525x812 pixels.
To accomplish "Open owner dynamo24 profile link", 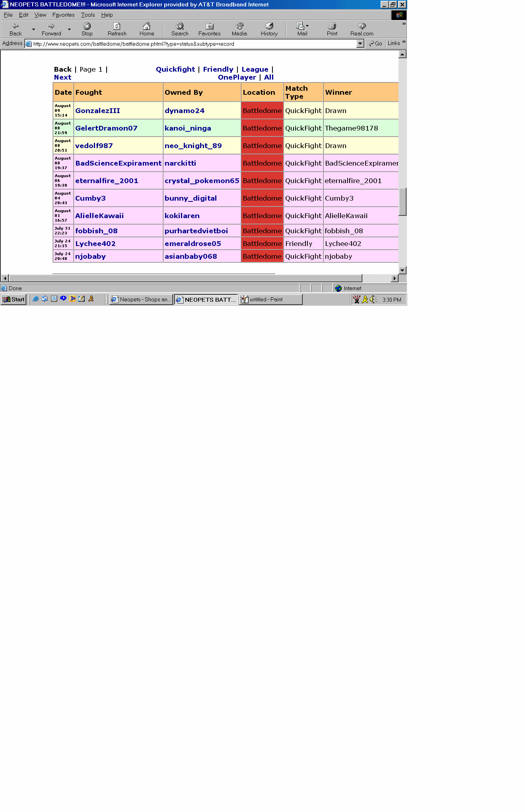I will click(185, 111).
